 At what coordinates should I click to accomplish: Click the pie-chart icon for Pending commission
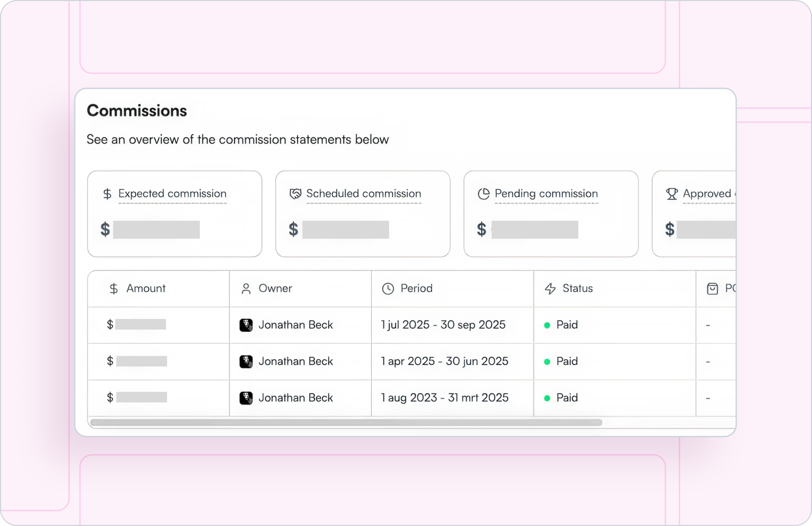point(483,194)
